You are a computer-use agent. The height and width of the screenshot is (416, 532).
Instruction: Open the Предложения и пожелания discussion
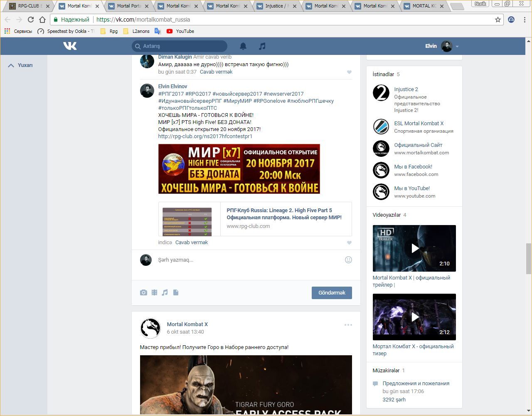[x=416, y=384]
